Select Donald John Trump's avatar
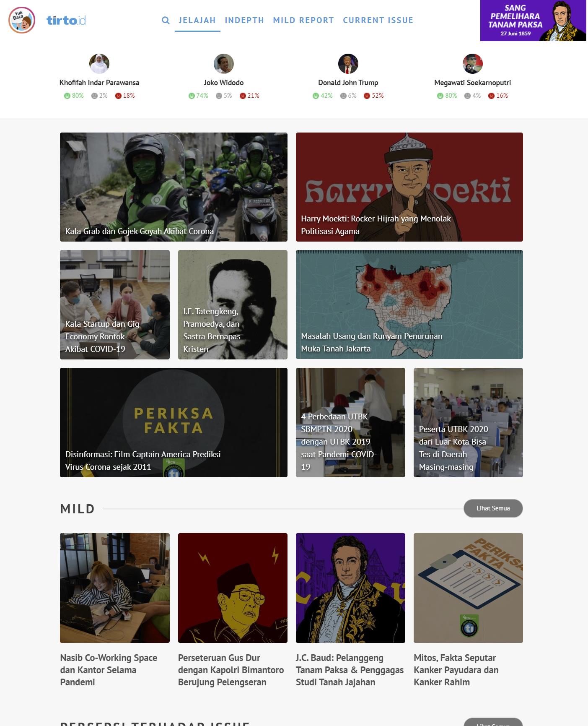 tap(348, 64)
